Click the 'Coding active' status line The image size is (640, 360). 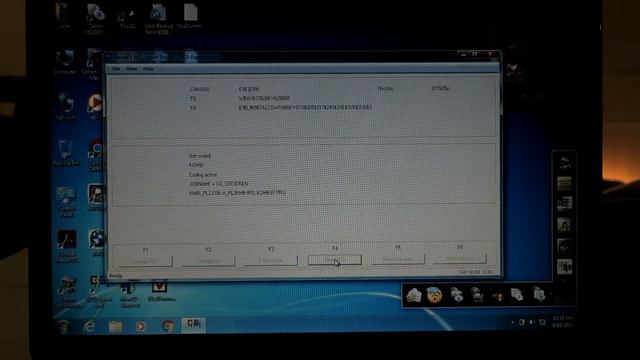[x=203, y=175]
